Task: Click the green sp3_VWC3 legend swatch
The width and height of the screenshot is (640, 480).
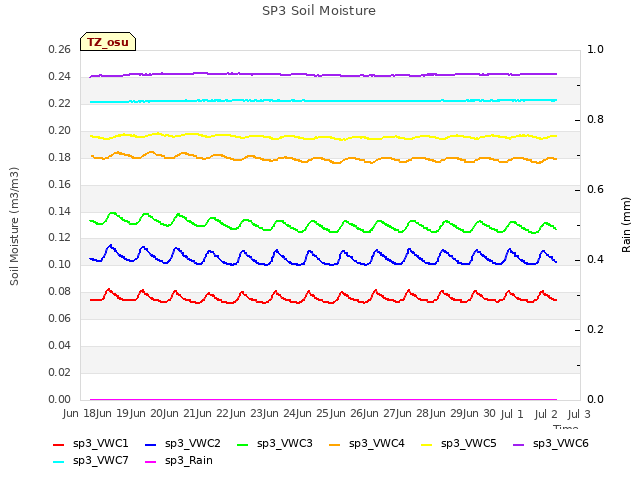Action: [x=243, y=444]
